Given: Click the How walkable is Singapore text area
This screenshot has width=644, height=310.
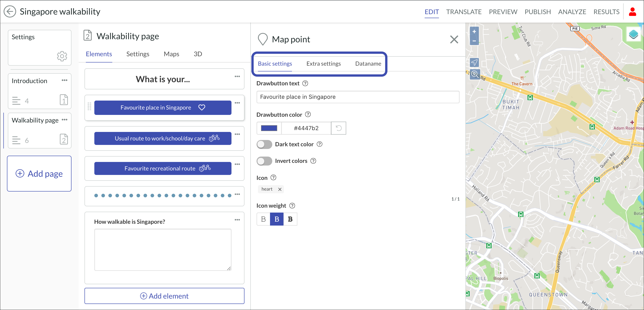Looking at the screenshot, I should pyautogui.click(x=163, y=250).
